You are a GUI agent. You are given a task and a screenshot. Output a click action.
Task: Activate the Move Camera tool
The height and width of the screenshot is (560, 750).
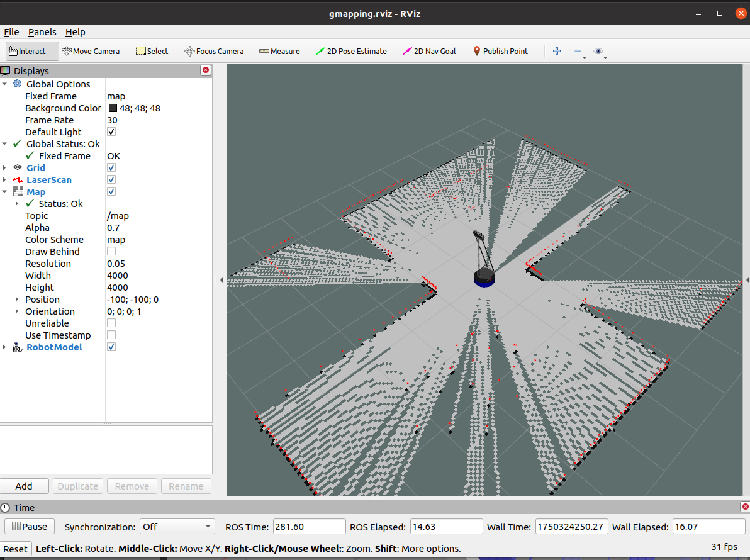point(91,51)
